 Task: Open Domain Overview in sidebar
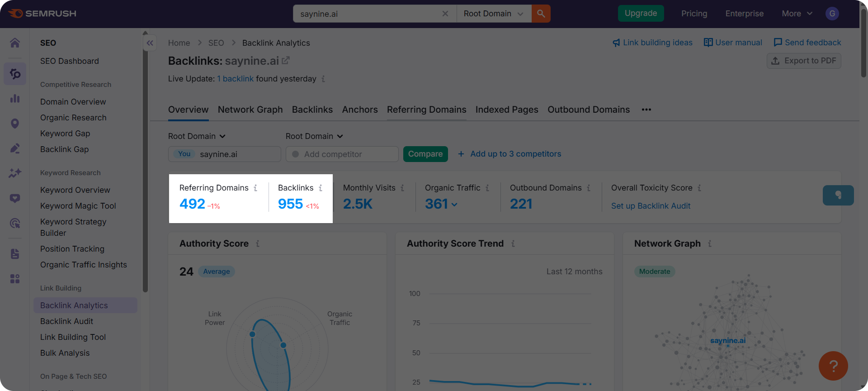tap(73, 102)
